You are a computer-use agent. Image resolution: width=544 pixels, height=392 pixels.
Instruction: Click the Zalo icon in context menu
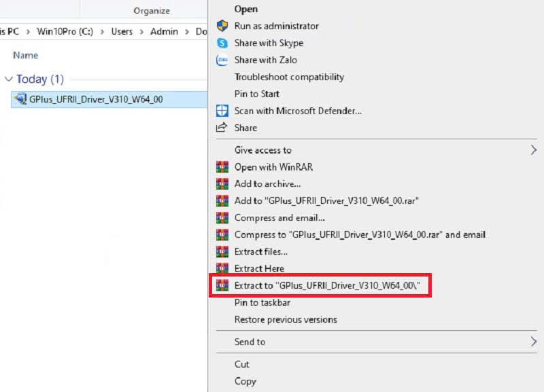pyautogui.click(x=221, y=60)
